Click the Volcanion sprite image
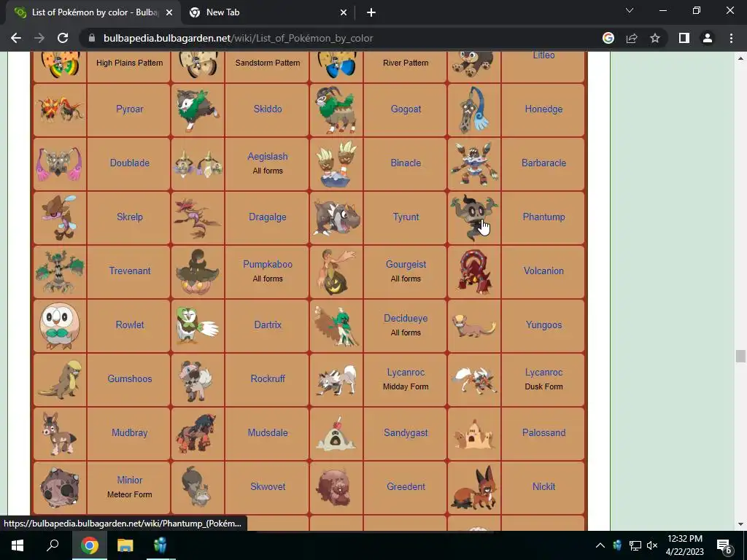The width and height of the screenshot is (747, 560). [x=474, y=271]
